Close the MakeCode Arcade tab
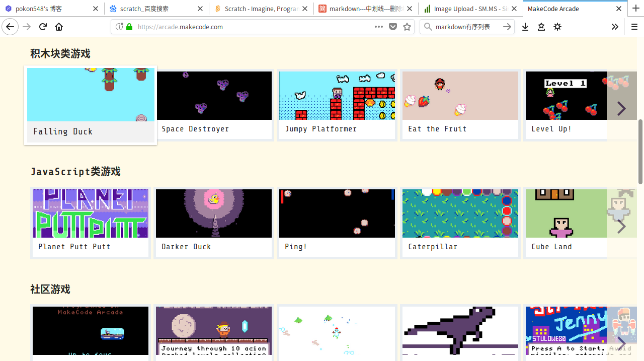Image resolution: width=644 pixels, height=361 pixels. tap(619, 9)
